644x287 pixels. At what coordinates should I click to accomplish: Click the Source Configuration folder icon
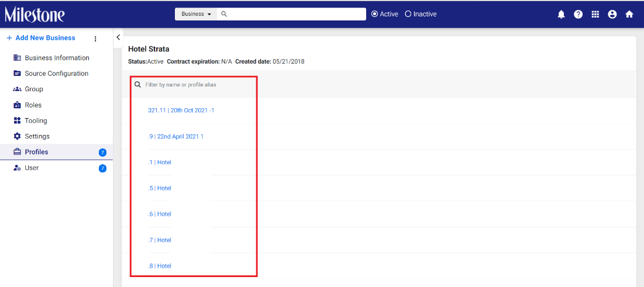point(17,74)
